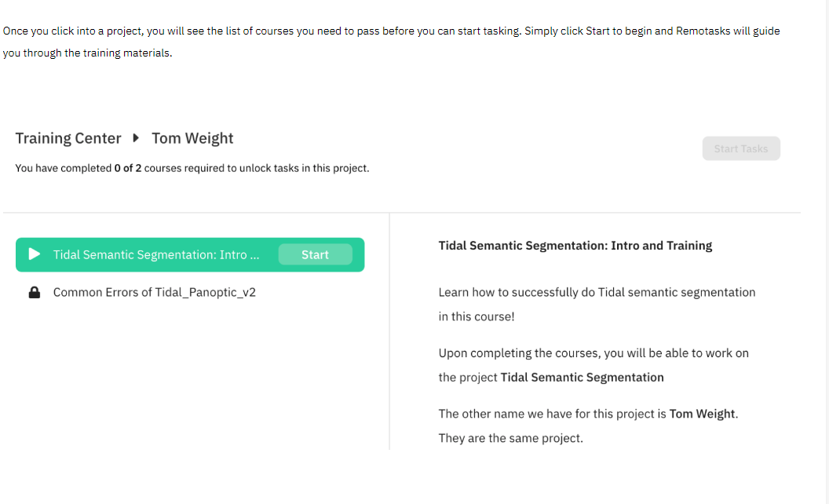
Task: Click the They are the same project sentence
Action: click(x=511, y=438)
